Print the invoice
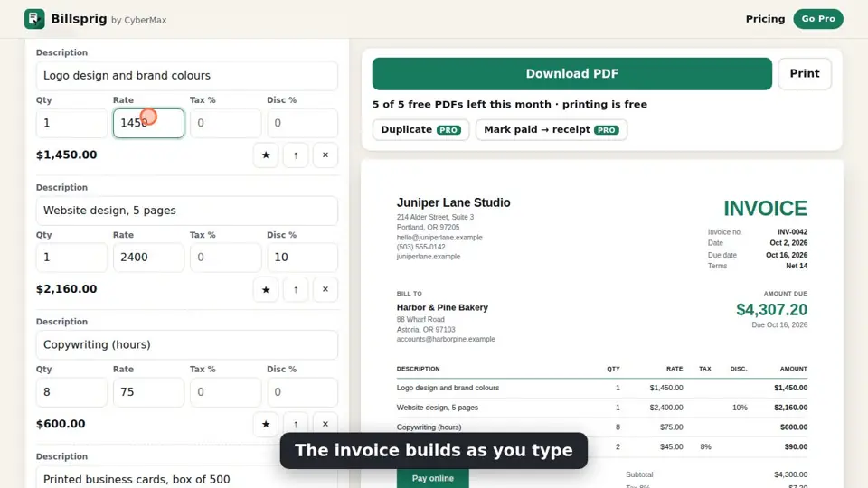 [805, 73]
